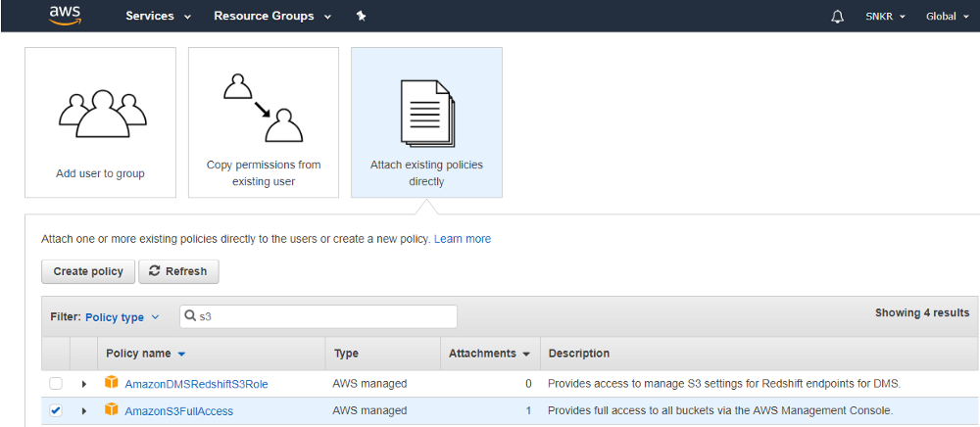Click the Refresh button
This screenshot has width=980, height=427.
(x=178, y=271)
